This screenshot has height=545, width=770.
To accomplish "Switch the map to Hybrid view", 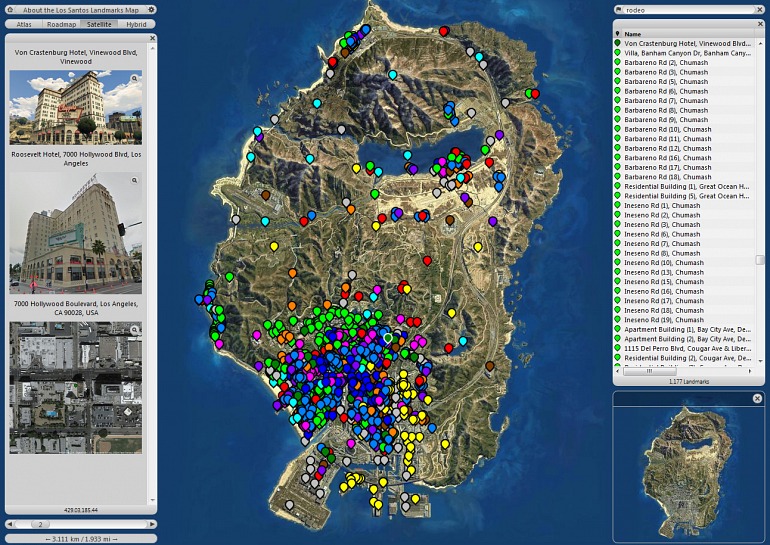I will (137, 24).
